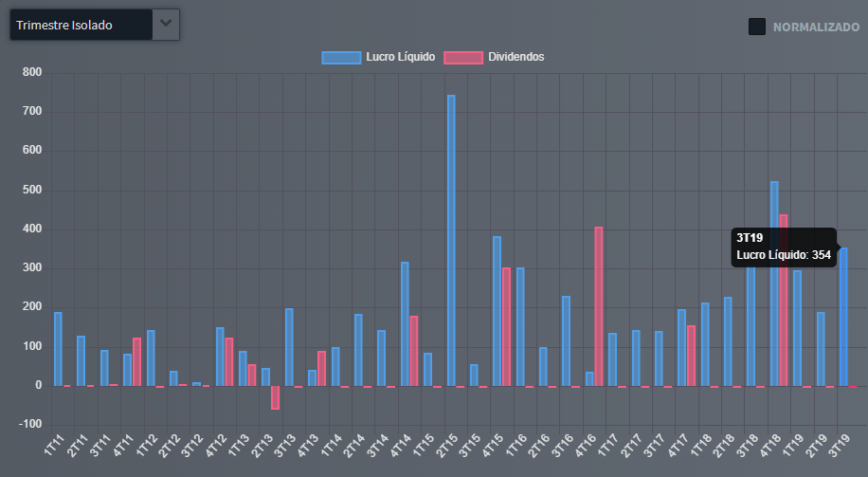Enable the Normalizado checkbox
868x477 pixels.
[757, 27]
